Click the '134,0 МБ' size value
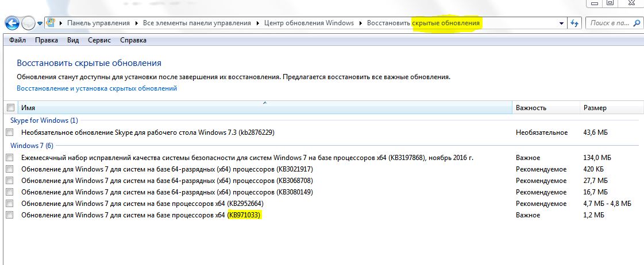 pos(597,158)
